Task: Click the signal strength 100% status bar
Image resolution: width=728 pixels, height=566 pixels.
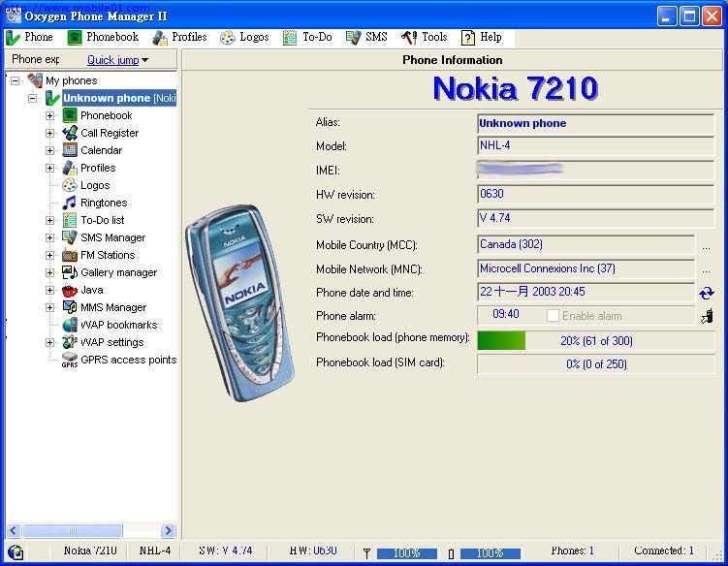Action: (x=407, y=553)
